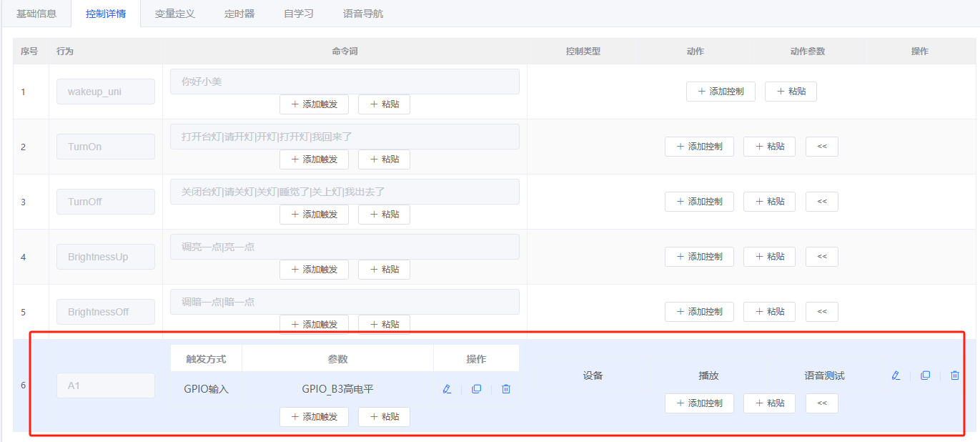The image size is (980, 442).
Task: Edit the 语音测试 control action
Action: pyautogui.click(x=896, y=375)
